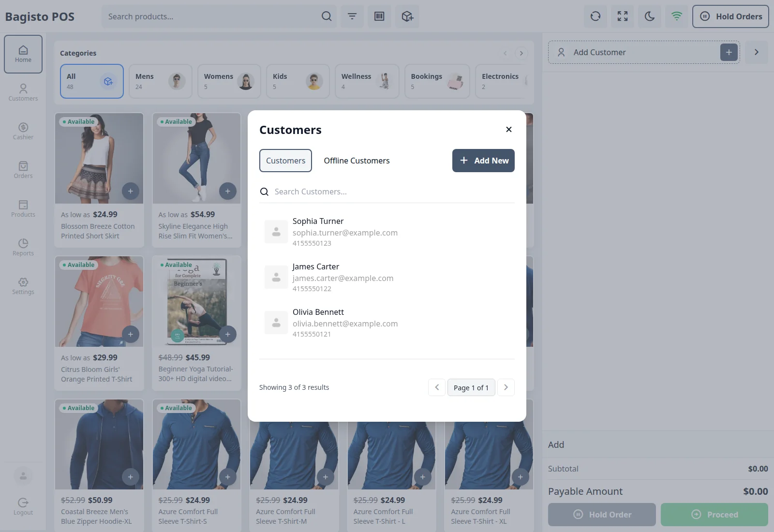Click the plus beside Add Customer
This screenshot has width=774, height=532.
[x=729, y=52]
